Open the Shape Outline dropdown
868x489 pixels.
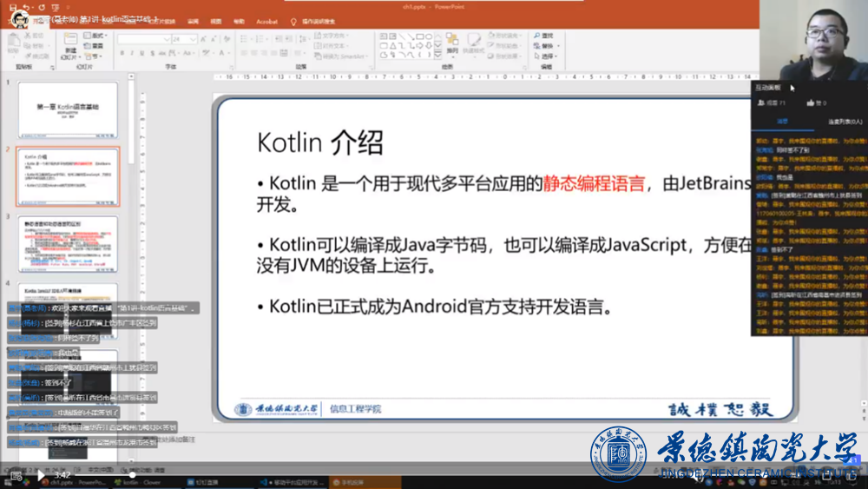tap(505, 46)
